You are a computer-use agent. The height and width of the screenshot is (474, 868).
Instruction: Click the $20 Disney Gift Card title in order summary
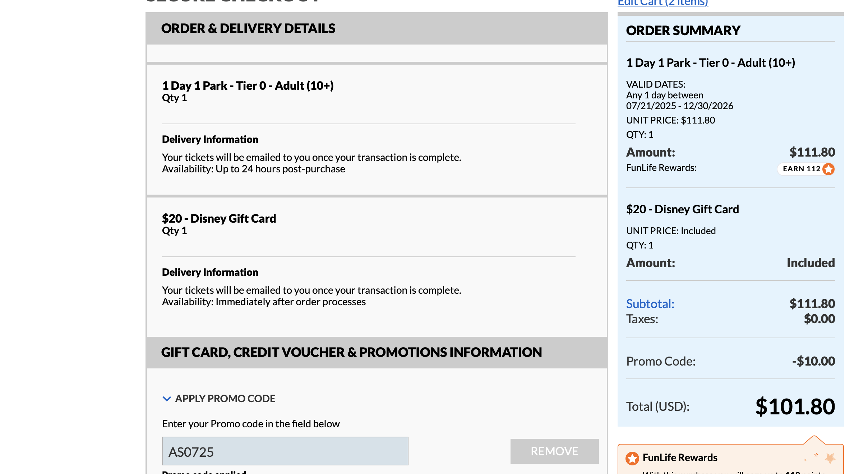(x=682, y=209)
